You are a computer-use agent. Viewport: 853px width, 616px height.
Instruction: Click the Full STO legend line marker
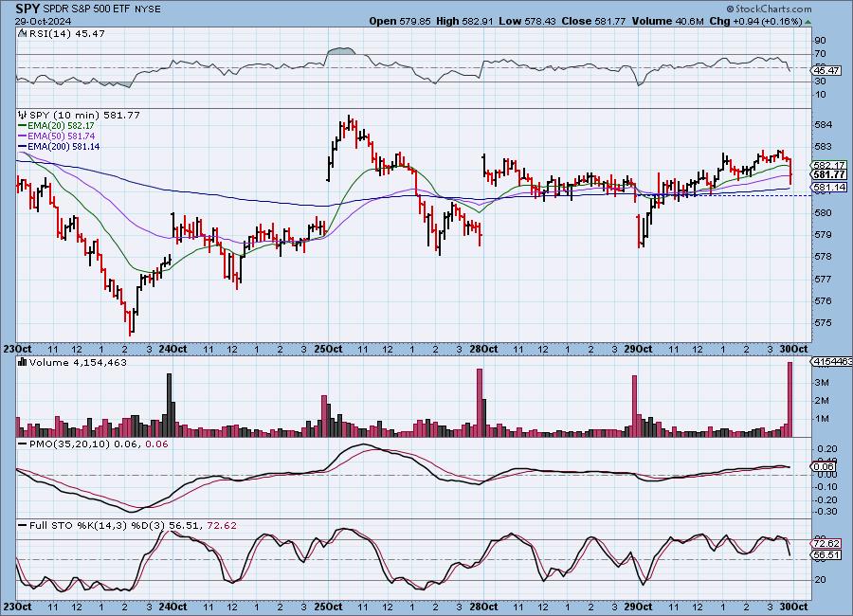pos(23,526)
